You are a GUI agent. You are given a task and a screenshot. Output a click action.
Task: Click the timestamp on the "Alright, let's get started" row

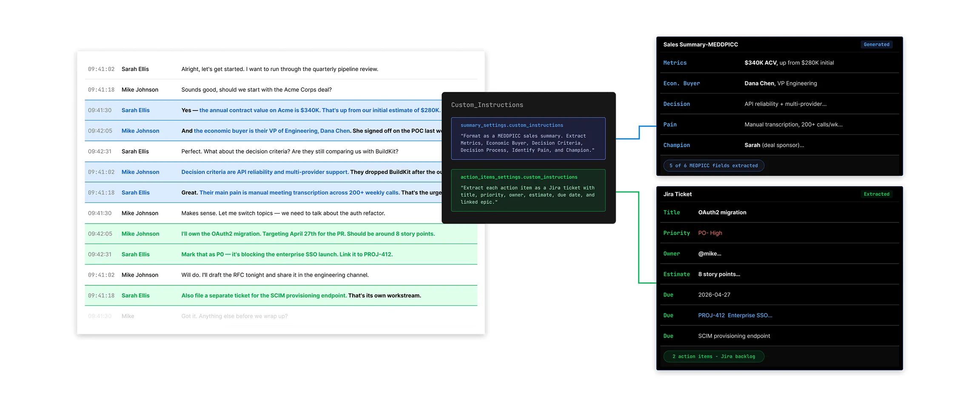point(101,69)
